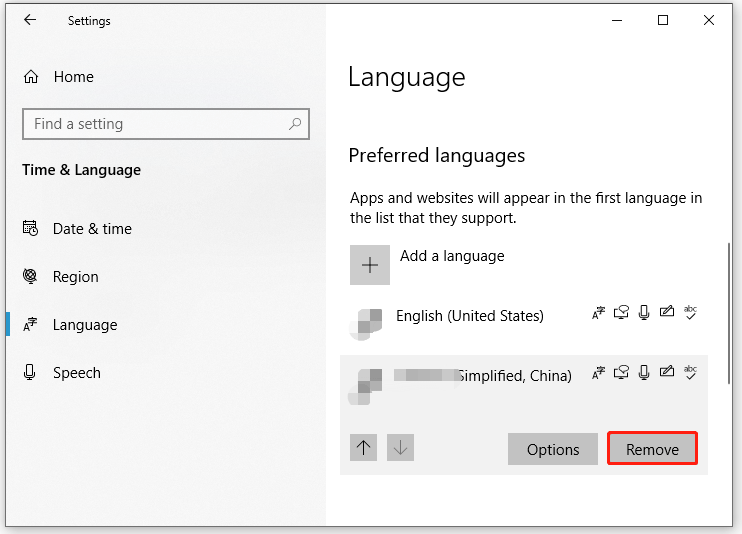Click the Home house icon
Viewport: 742px width, 534px height.
click(31, 77)
